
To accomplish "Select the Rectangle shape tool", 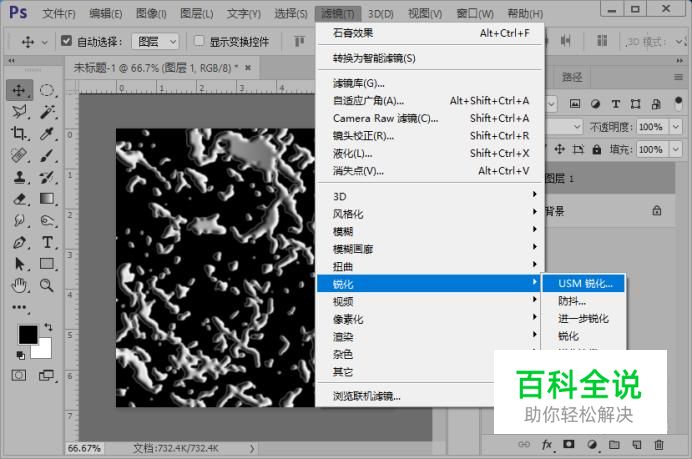I will point(47,263).
